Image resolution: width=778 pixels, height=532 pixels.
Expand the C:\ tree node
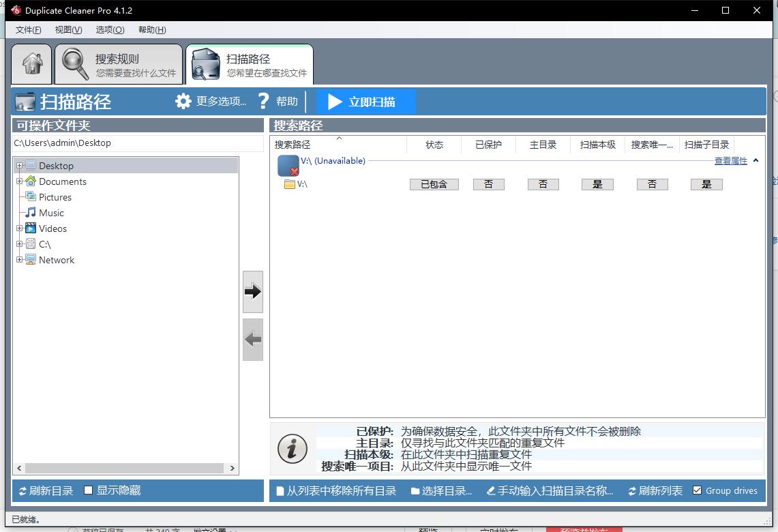pyautogui.click(x=20, y=243)
